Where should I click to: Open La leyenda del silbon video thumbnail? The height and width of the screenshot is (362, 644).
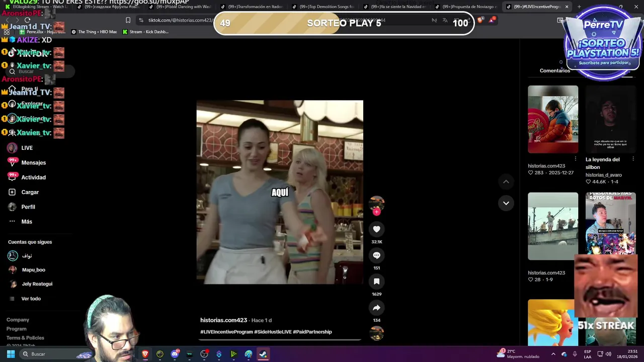[610, 119]
